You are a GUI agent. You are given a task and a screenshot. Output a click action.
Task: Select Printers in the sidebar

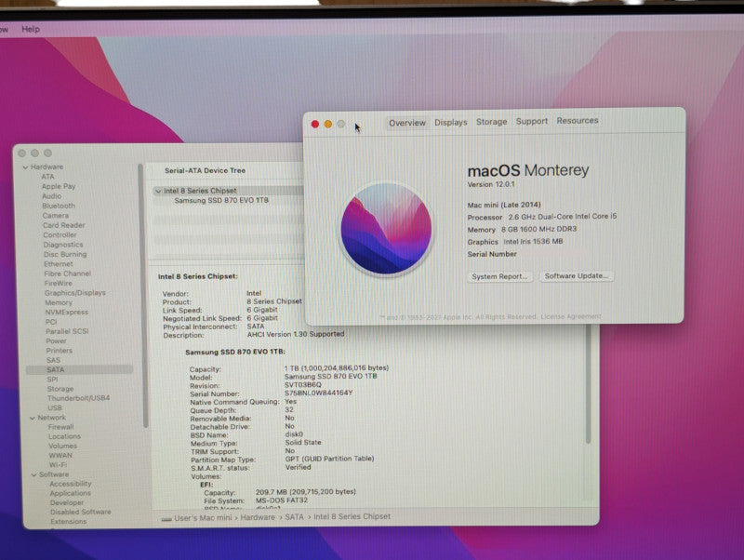(60, 351)
